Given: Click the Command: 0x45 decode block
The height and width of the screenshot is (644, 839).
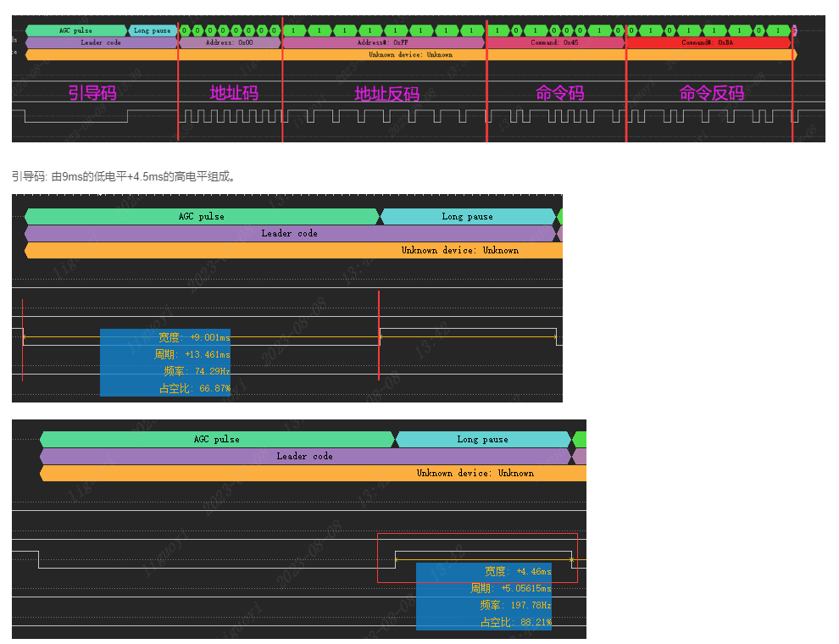Looking at the screenshot, I should pyautogui.click(x=555, y=42).
